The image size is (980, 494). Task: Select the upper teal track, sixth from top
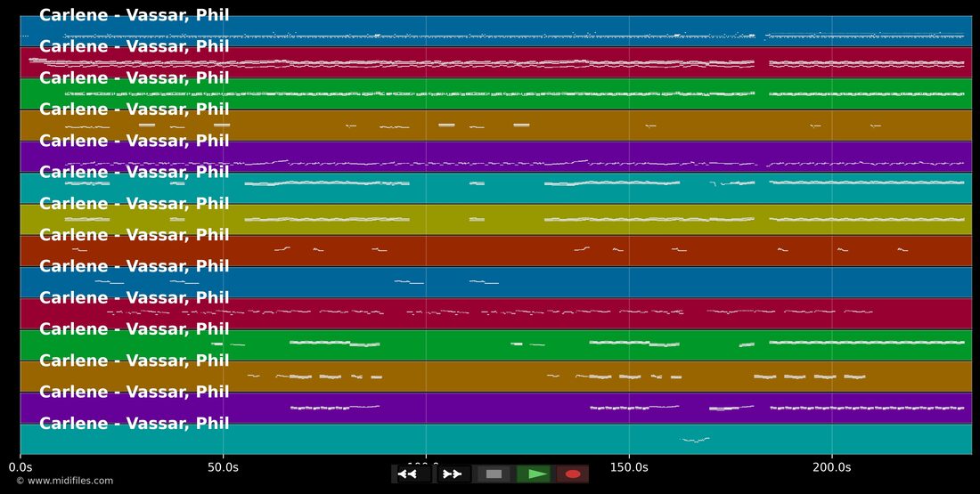point(496,188)
